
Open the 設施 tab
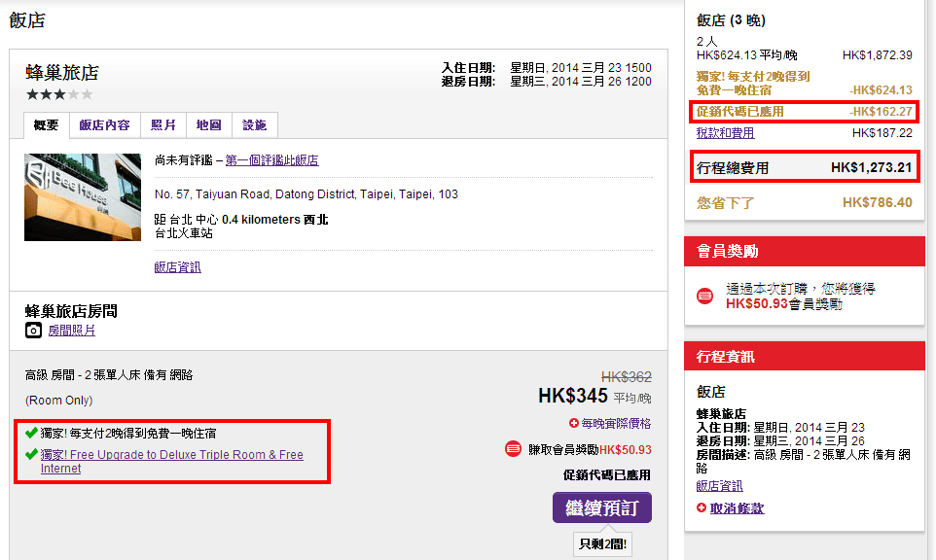coord(255,125)
